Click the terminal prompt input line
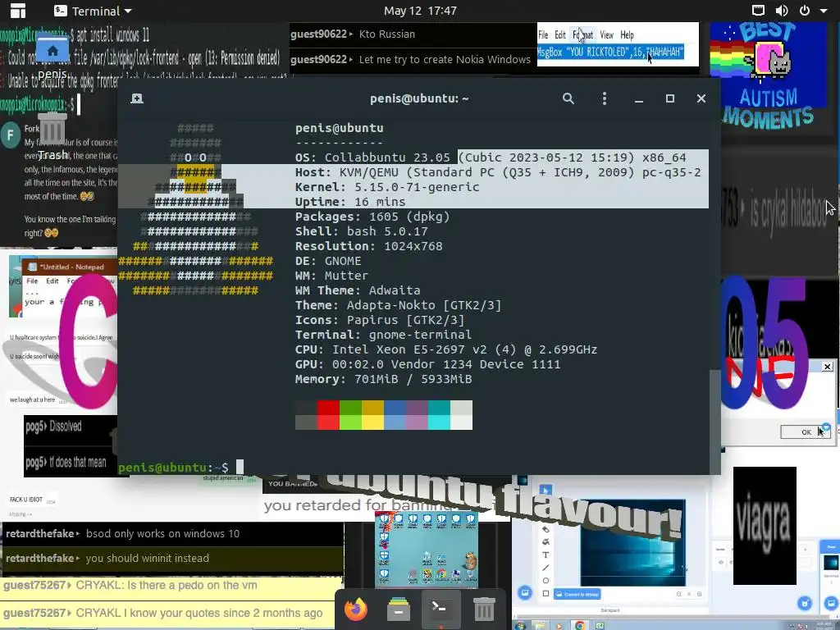The height and width of the screenshot is (630, 840). 180,468
